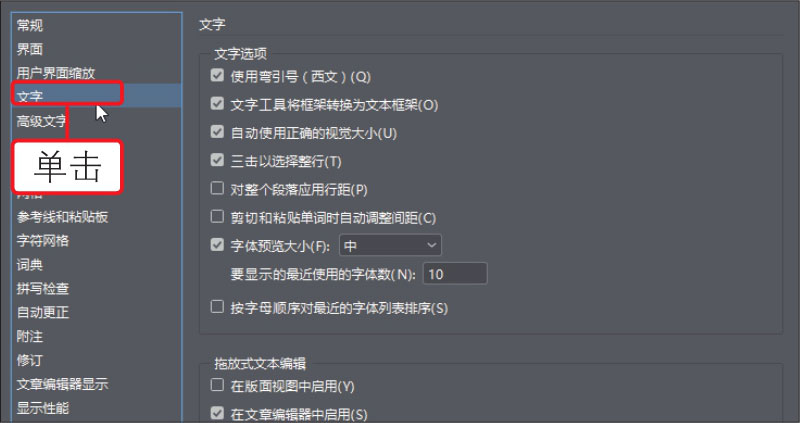
Task: Toggle the 使用弯引号（西文） checkbox
Action: pos(218,76)
